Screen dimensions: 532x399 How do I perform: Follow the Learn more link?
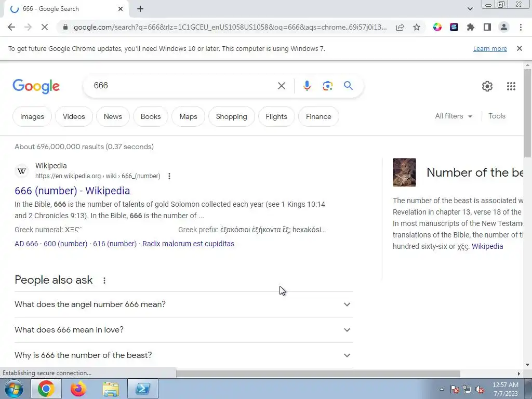tap(490, 48)
